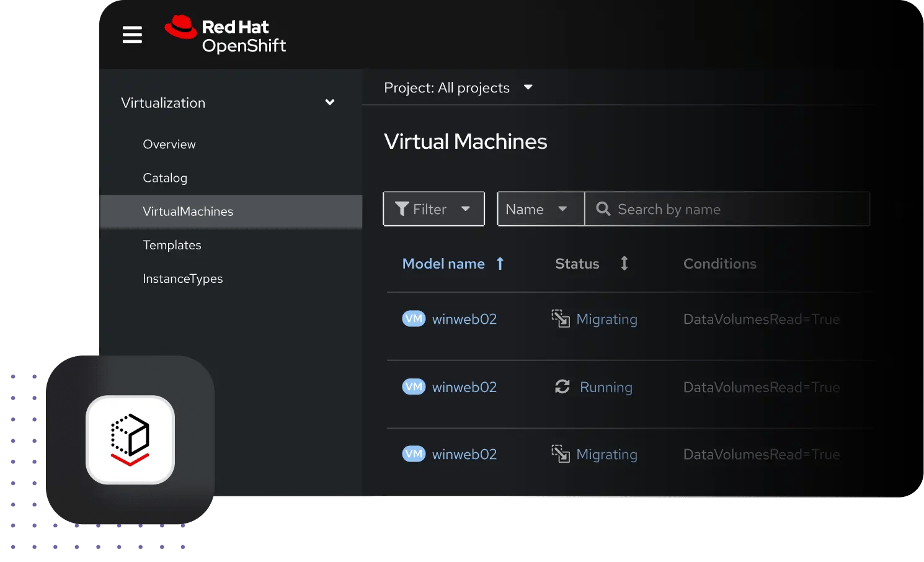924x562 pixels.
Task: Expand the Name search-type dropdown
Action: pyautogui.click(x=541, y=209)
